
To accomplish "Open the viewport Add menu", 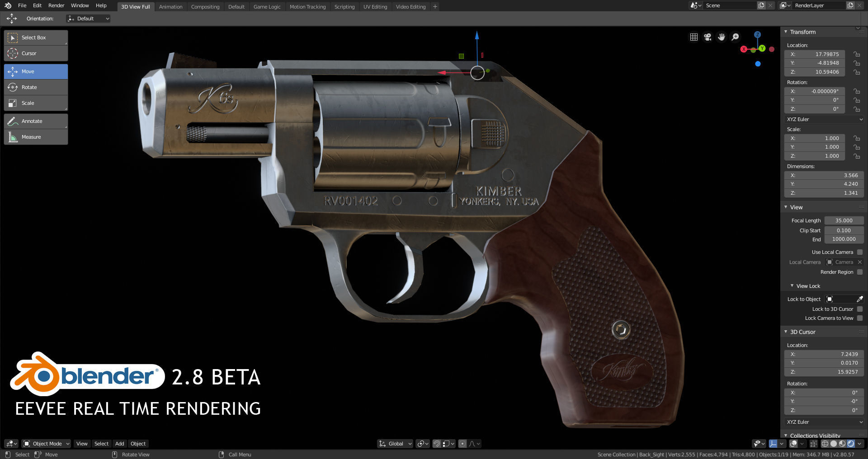I will [119, 444].
